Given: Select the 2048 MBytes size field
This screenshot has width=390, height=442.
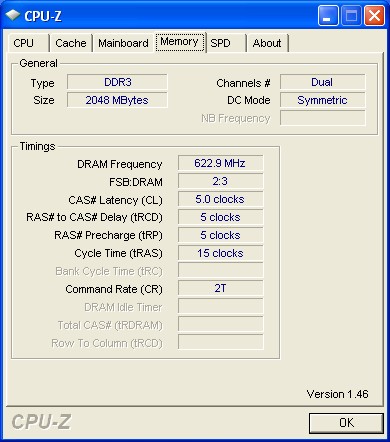Looking at the screenshot, I should pos(117,100).
